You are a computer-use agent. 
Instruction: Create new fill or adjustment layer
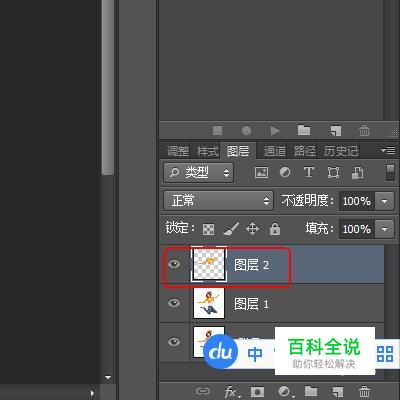(285, 392)
